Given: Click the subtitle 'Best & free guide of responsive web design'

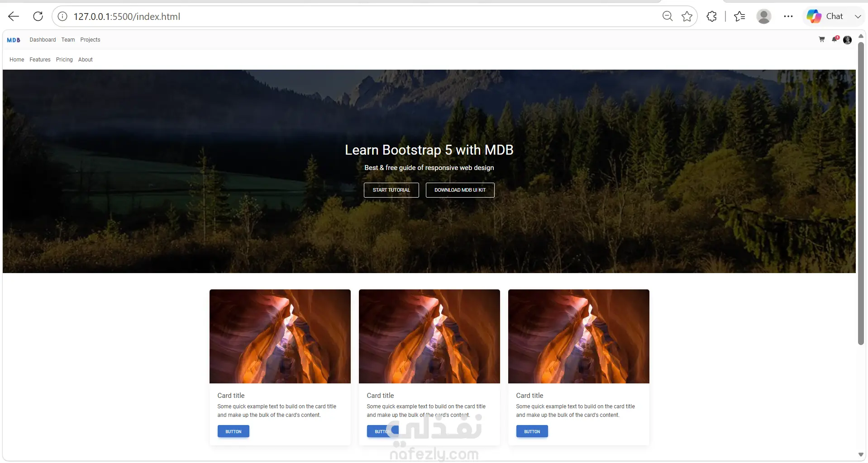Looking at the screenshot, I should pos(429,168).
